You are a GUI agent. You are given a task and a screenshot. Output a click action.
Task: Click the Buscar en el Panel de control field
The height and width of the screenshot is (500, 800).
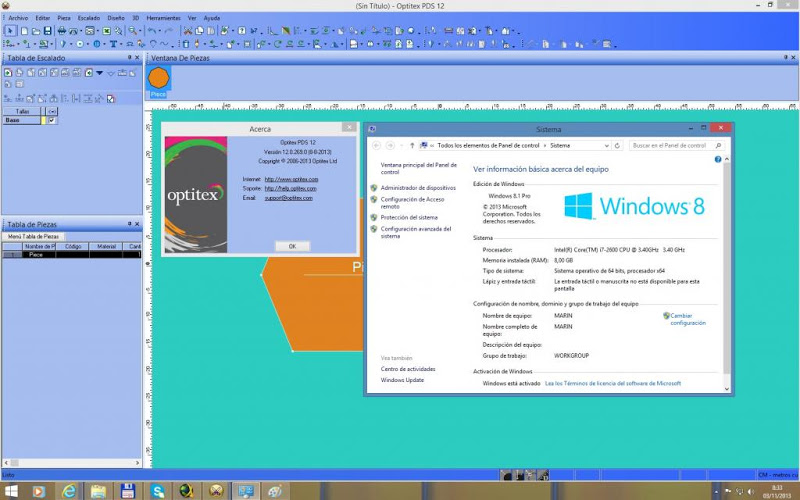coord(677,145)
